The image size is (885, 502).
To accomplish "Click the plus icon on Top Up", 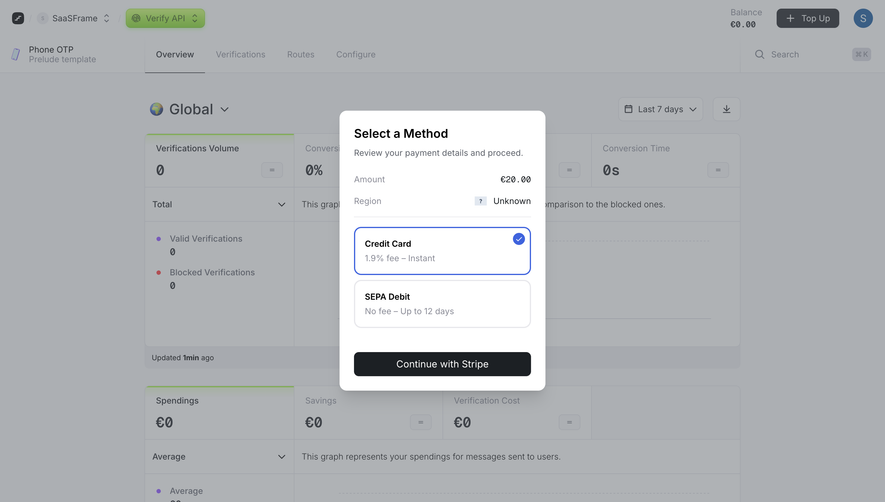I will coord(790,18).
